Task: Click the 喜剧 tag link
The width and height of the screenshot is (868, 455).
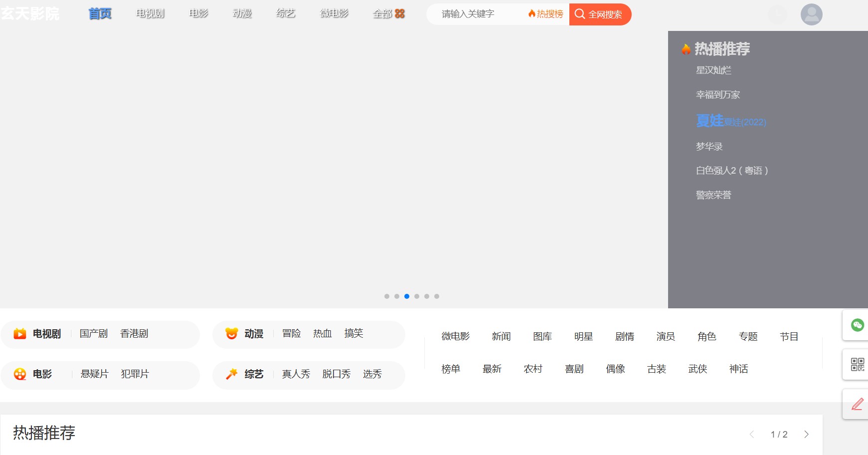Action: tap(574, 369)
